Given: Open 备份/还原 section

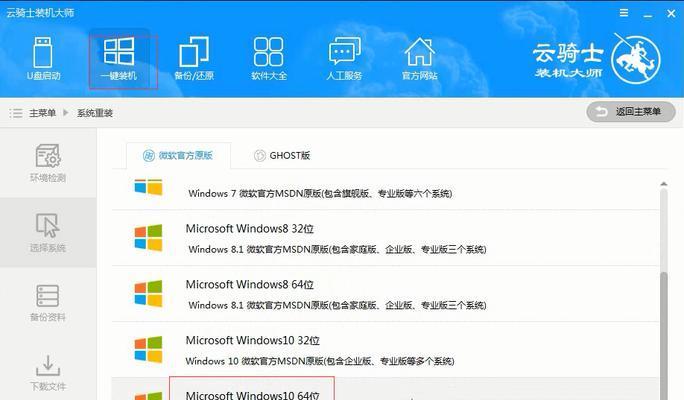Looking at the screenshot, I should click(x=194, y=59).
